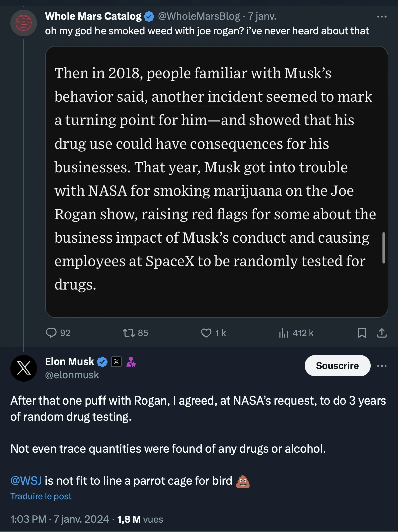
Task: Open more options on Elon Musk's post
Action: tap(382, 366)
